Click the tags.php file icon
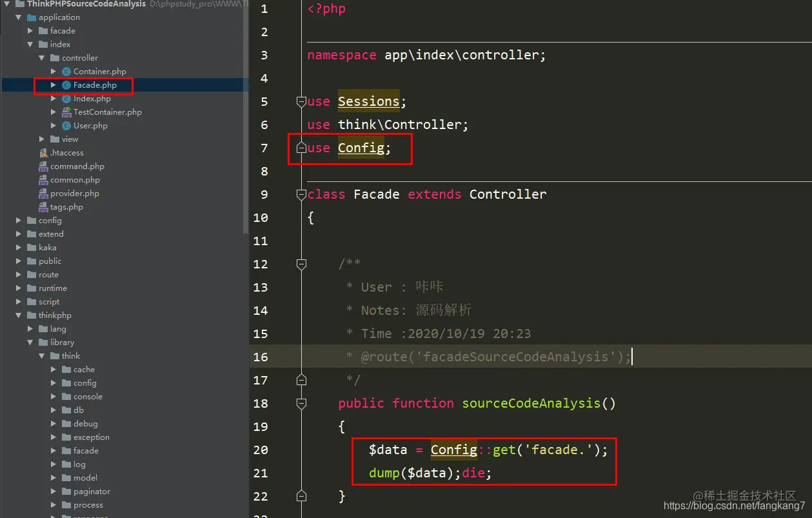Viewport: 812px width, 518px height. tap(43, 207)
